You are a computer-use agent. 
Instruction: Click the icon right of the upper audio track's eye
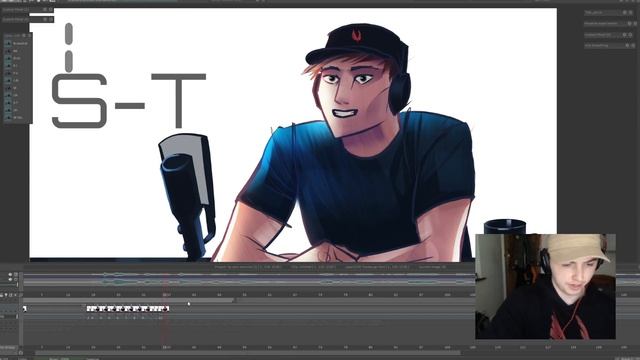(x=16, y=275)
